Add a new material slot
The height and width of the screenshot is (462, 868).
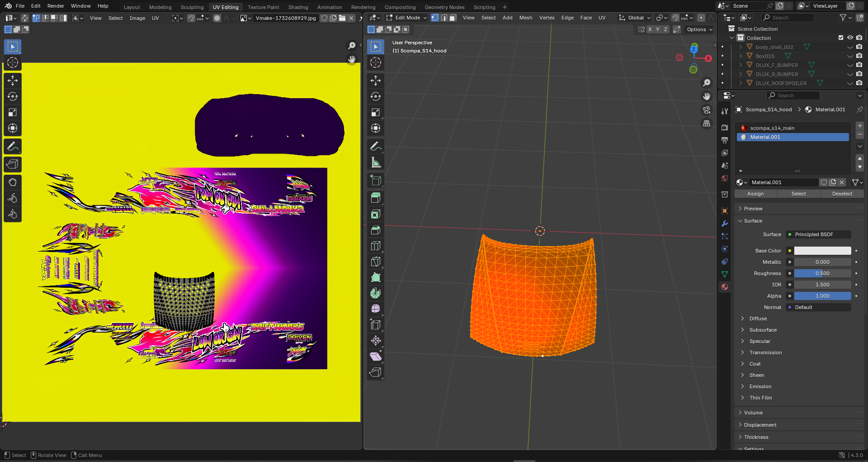pyautogui.click(x=860, y=125)
